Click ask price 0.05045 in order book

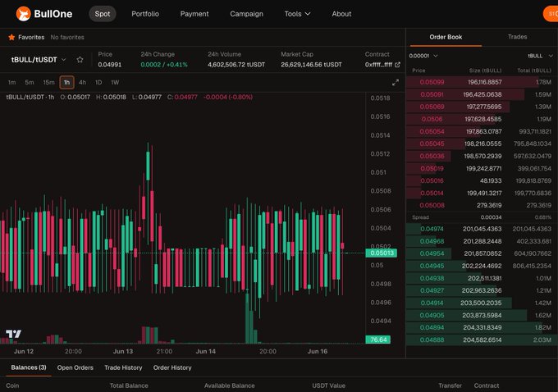(x=432, y=144)
